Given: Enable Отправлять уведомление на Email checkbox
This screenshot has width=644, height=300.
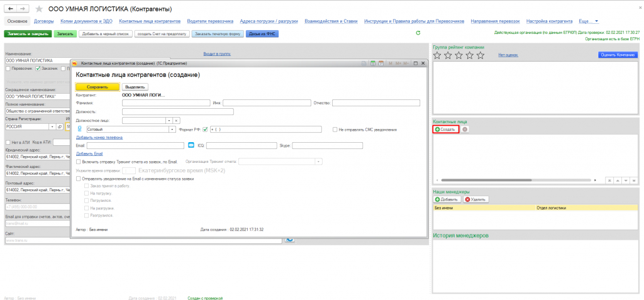Looking at the screenshot, I should pyautogui.click(x=79, y=179).
